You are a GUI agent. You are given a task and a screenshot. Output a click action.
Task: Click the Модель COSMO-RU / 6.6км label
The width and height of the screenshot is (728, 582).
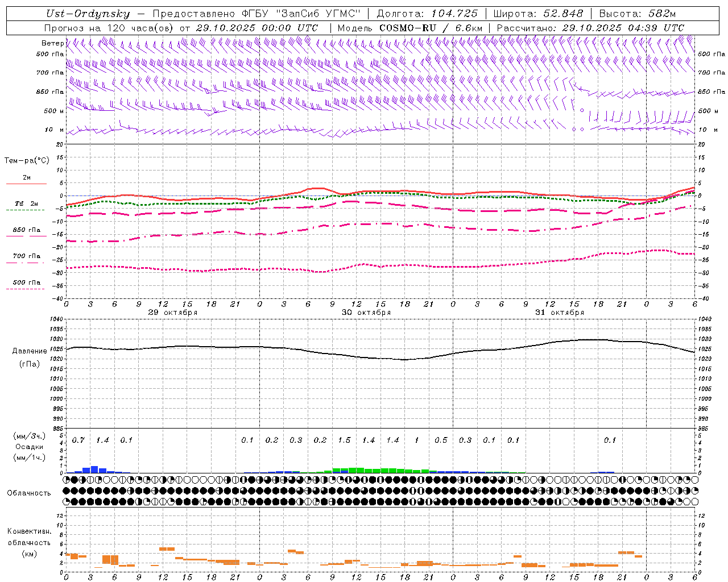tap(410, 28)
